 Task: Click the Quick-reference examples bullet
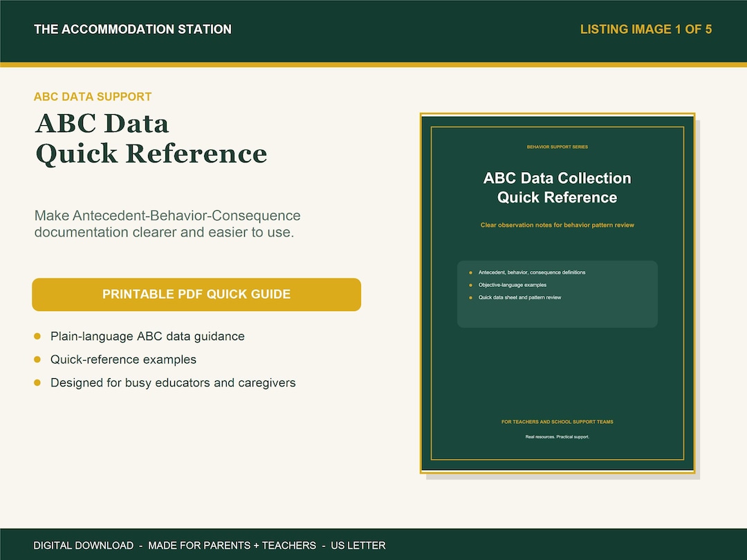click(x=123, y=360)
